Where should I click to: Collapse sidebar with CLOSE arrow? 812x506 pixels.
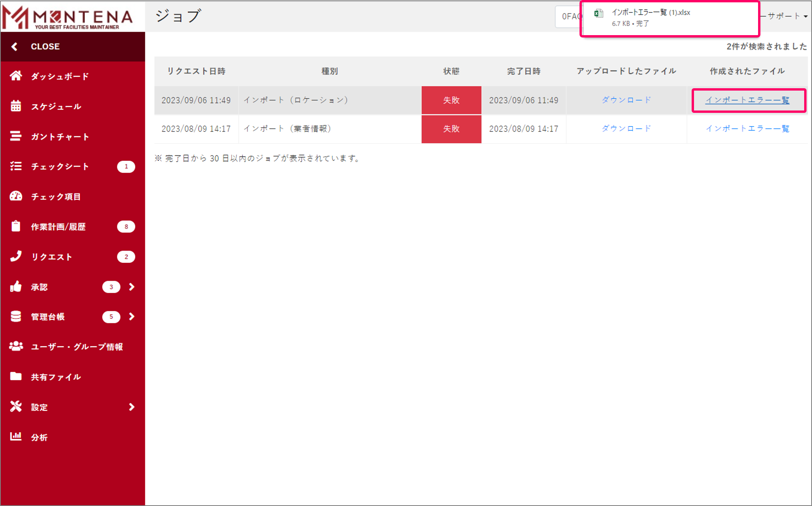coord(14,46)
